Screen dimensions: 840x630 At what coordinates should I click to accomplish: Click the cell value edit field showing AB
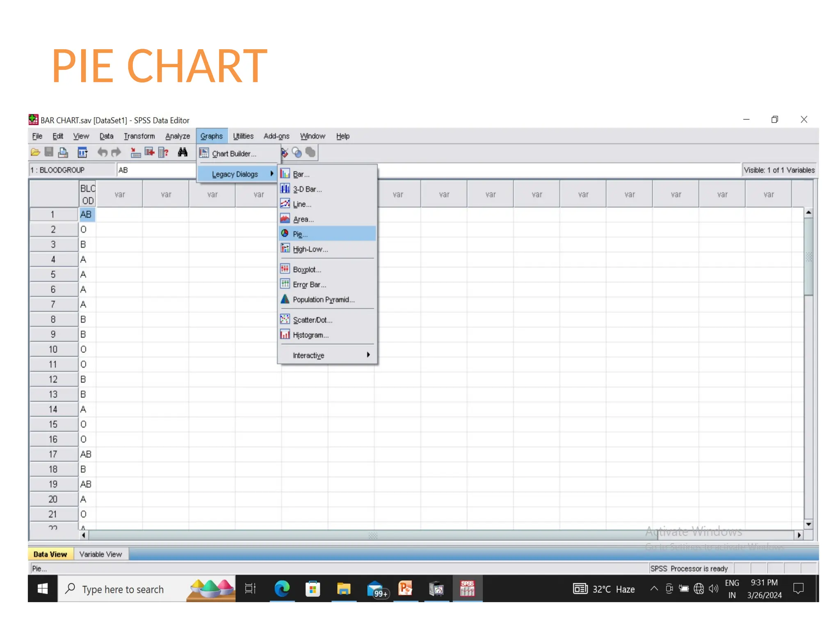pyautogui.click(x=156, y=170)
